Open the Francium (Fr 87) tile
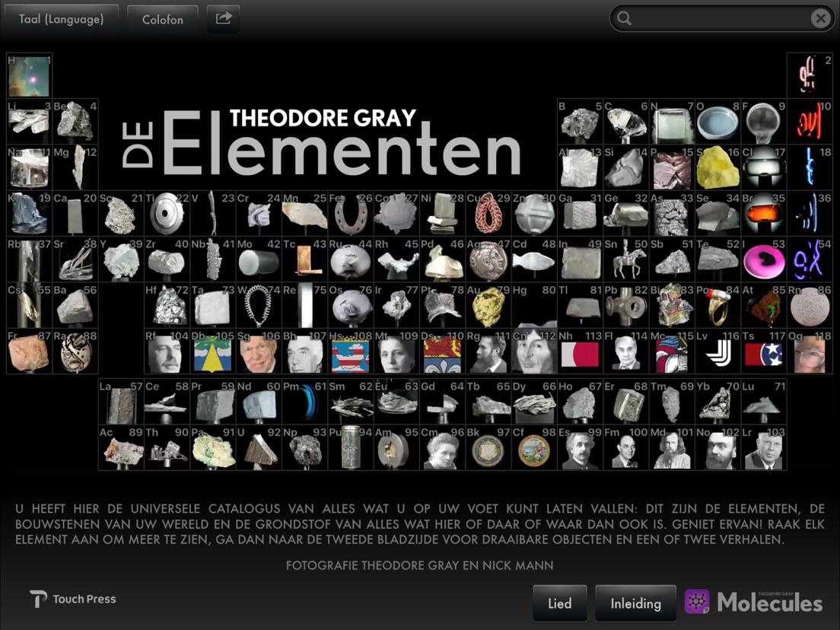 (30, 352)
